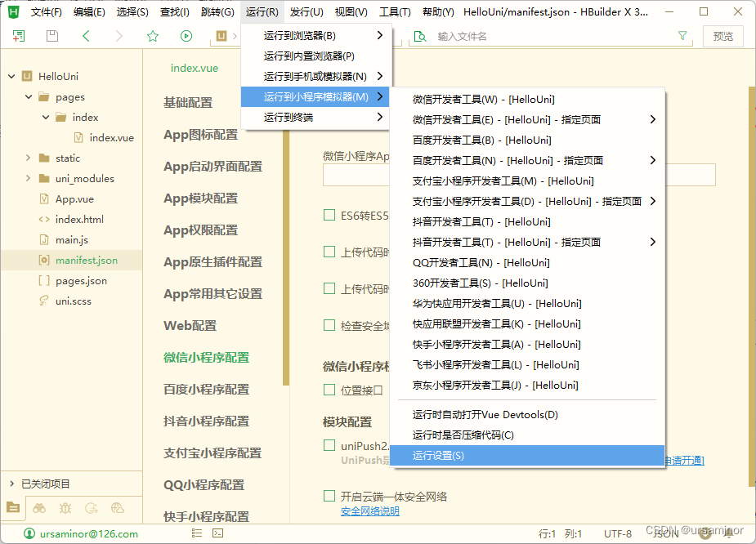This screenshot has height=544, width=756.
Task: Collapse the pages folder
Action: click(29, 97)
